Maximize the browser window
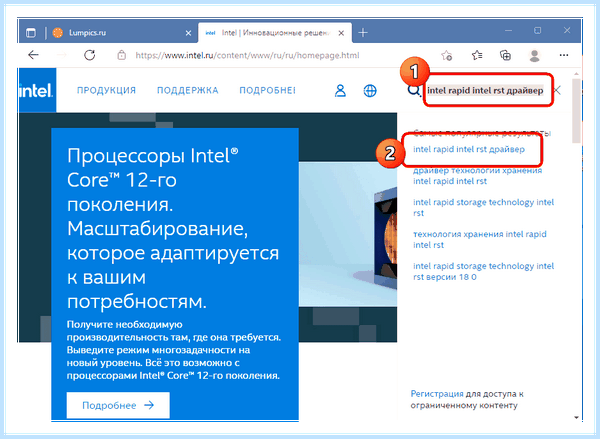This screenshot has width=600, height=439. click(x=538, y=30)
